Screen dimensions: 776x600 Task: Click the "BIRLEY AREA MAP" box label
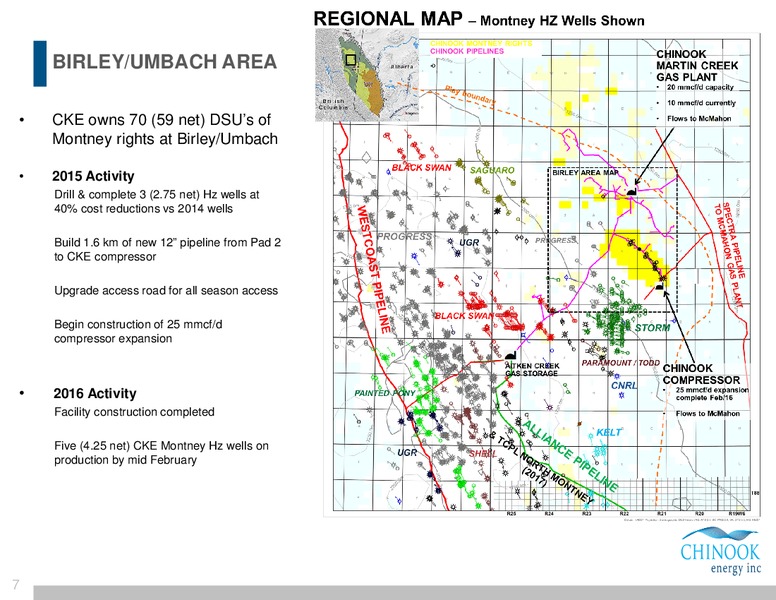click(x=585, y=173)
